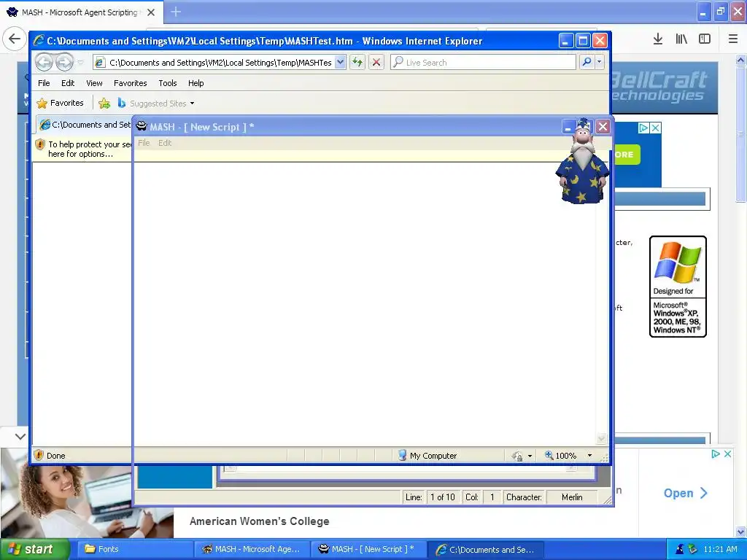Open the Tools menu in Internet Explorer

[x=168, y=83]
